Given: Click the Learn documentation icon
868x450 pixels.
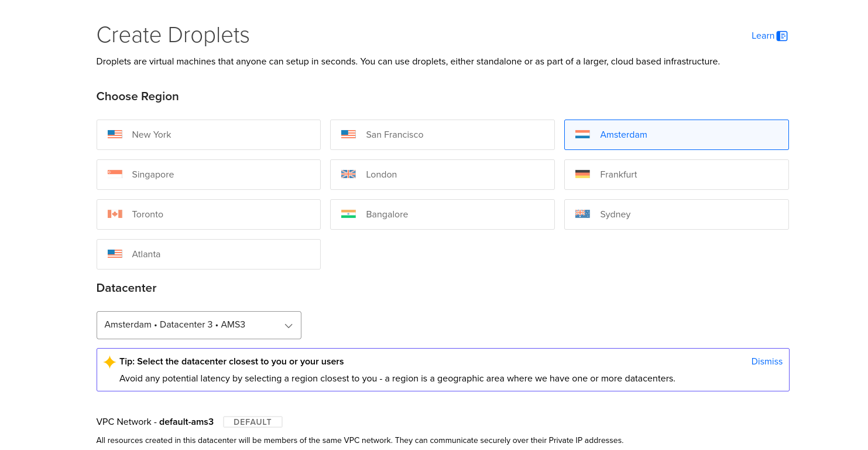Looking at the screenshot, I should click(x=782, y=36).
